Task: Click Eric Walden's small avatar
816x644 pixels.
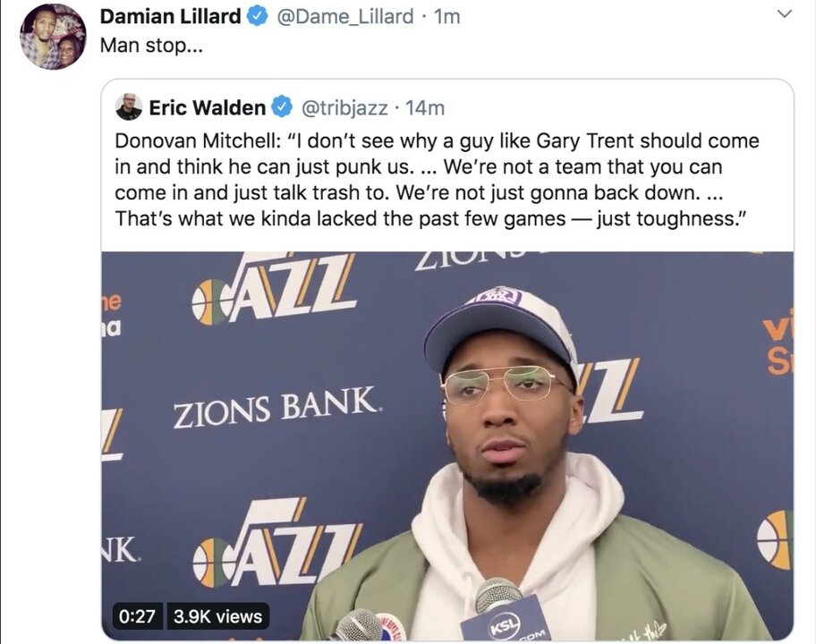Action: click(129, 106)
